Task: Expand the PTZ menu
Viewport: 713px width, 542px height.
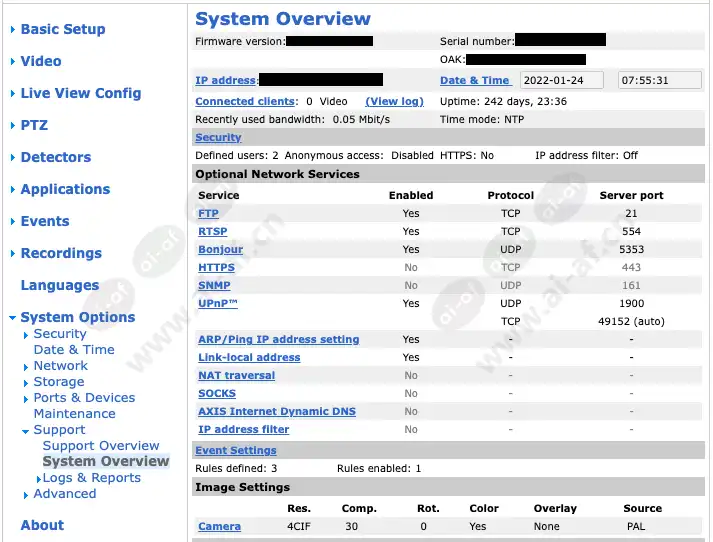Action: [x=34, y=125]
